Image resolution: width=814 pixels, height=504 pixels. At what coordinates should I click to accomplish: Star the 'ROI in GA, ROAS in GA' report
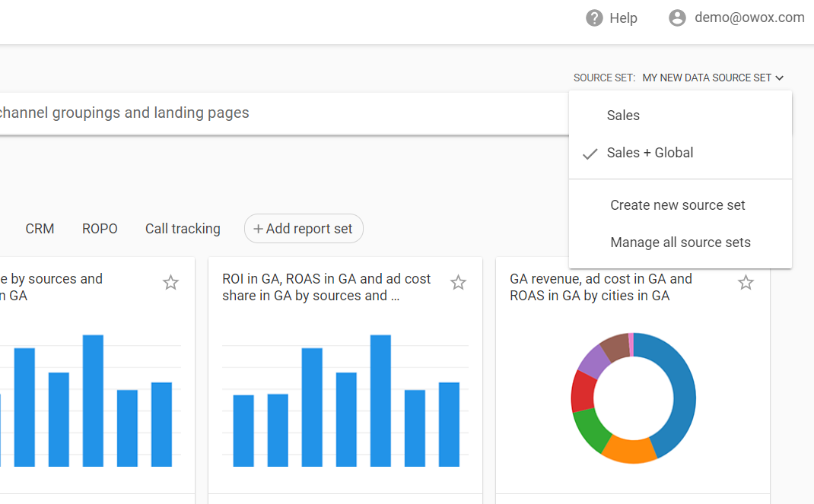pos(458,283)
